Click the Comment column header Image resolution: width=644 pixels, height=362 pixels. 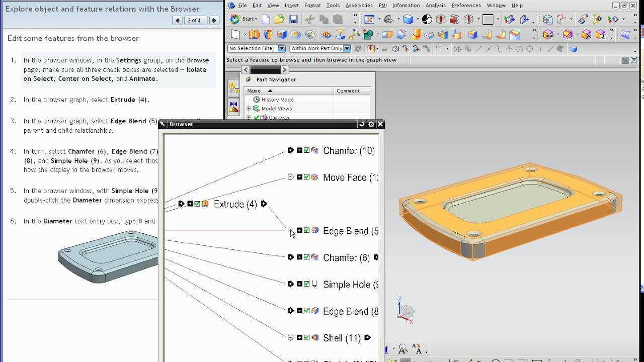[352, 91]
